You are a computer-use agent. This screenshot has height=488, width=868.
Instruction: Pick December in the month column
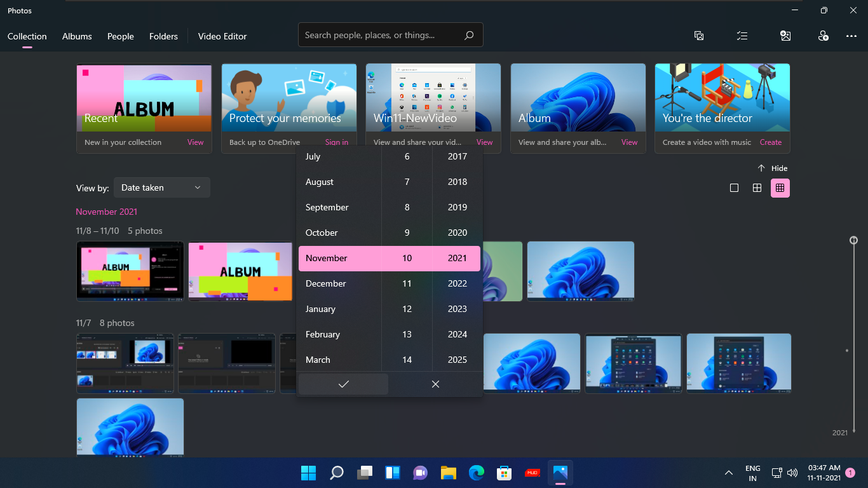coord(326,283)
